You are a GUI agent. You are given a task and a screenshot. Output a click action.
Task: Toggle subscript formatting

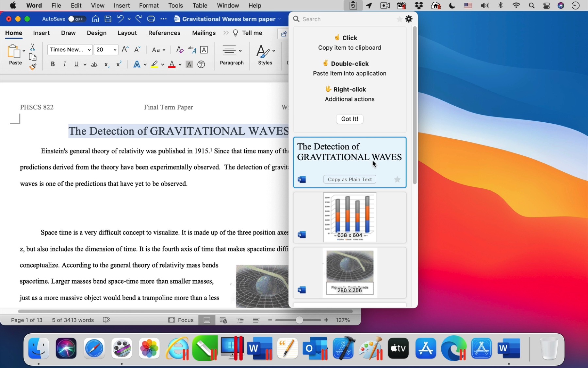[106, 64]
